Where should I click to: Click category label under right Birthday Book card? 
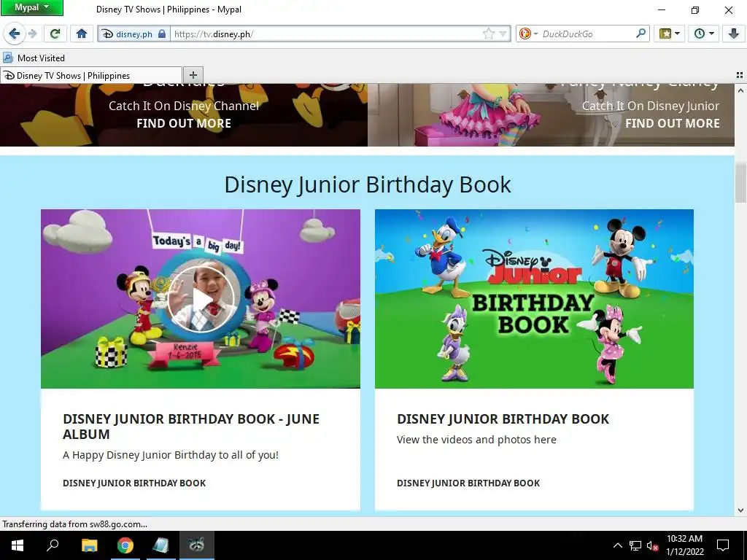tap(468, 483)
